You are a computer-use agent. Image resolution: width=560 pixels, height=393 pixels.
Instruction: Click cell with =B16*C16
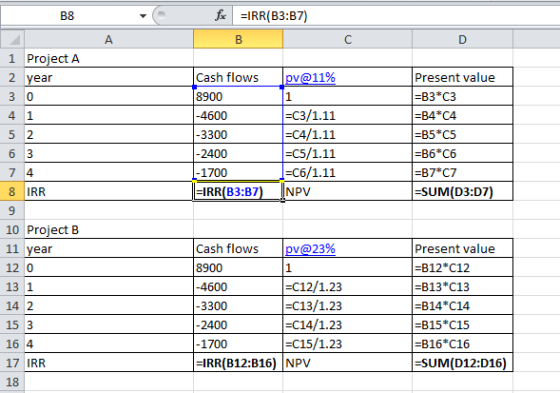pyautogui.click(x=462, y=344)
